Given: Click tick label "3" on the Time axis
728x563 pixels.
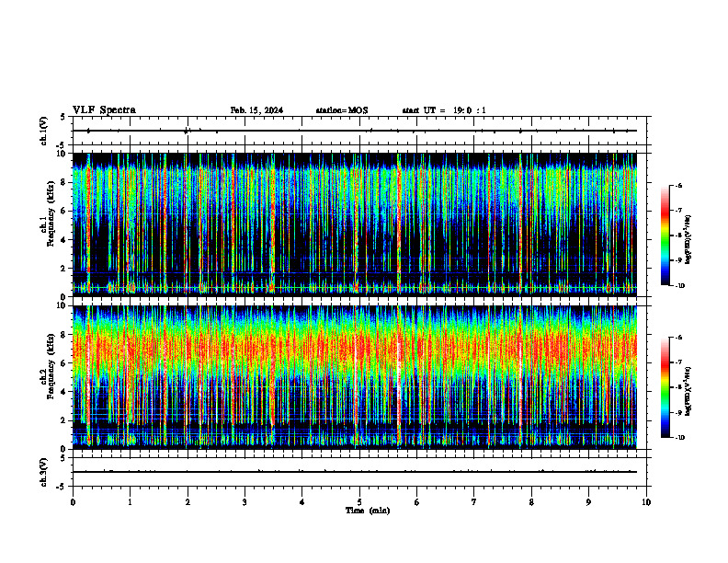Looking at the screenshot, I should pos(245,502).
